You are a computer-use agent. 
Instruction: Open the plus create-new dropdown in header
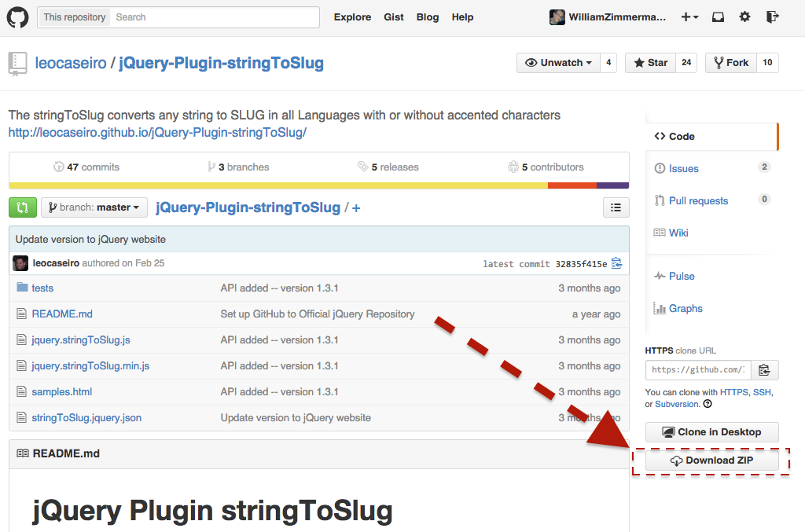(x=689, y=17)
